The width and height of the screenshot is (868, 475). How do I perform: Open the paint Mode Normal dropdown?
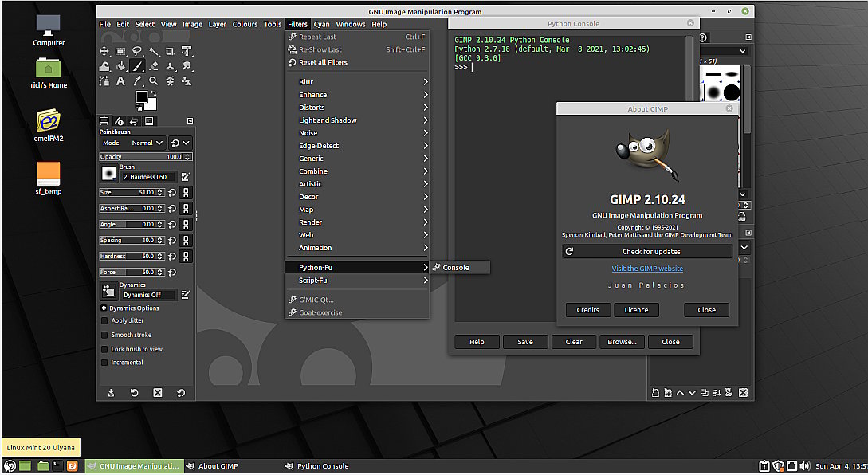(x=132, y=143)
